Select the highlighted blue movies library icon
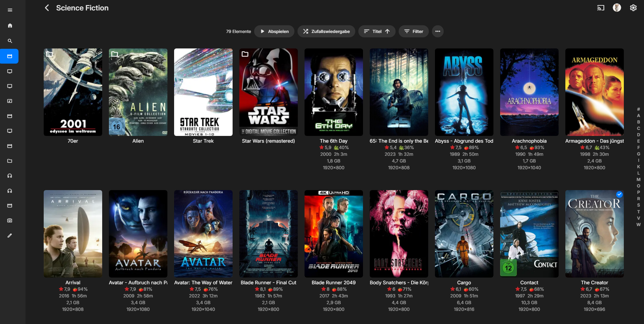 9,56
